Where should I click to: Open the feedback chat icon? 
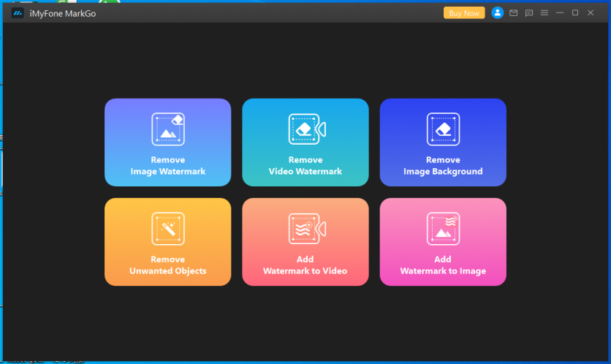[529, 13]
